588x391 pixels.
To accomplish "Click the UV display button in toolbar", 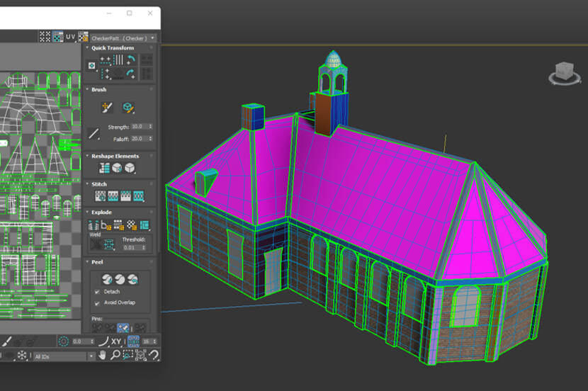I will point(71,36).
